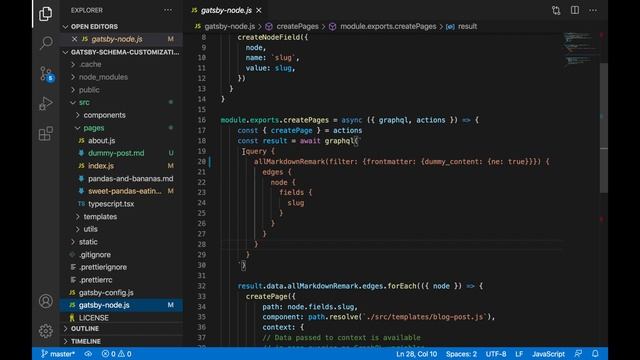Screen dimensions: 640x360
Task: Close gatsby-node.js in Open Editors list
Action: [x=74, y=39]
